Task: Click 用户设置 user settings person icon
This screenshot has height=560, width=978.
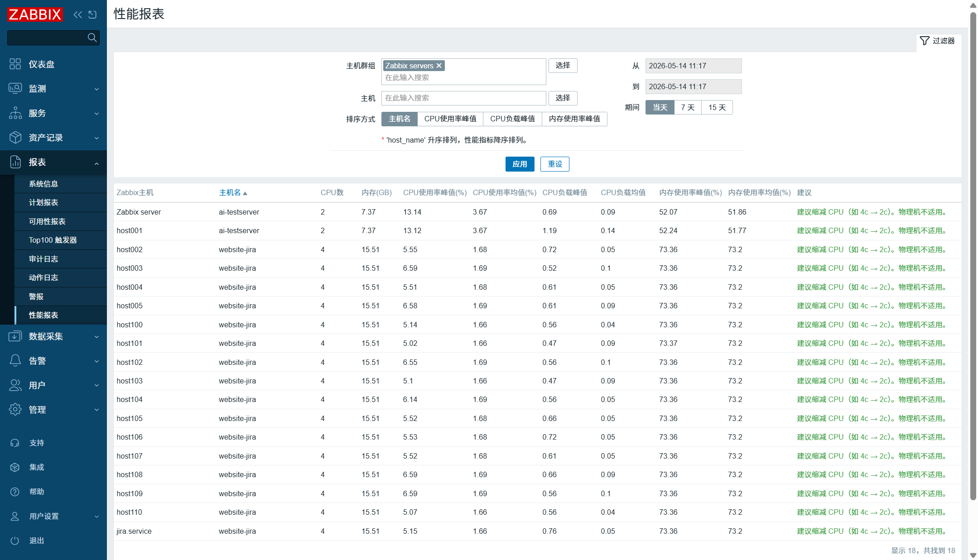Action: pos(15,516)
